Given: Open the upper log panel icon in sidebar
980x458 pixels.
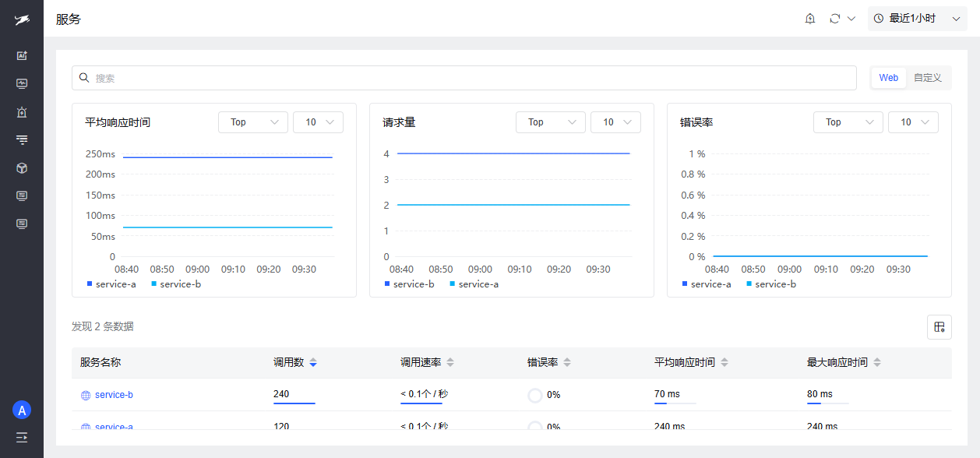Looking at the screenshot, I should pyautogui.click(x=22, y=196).
